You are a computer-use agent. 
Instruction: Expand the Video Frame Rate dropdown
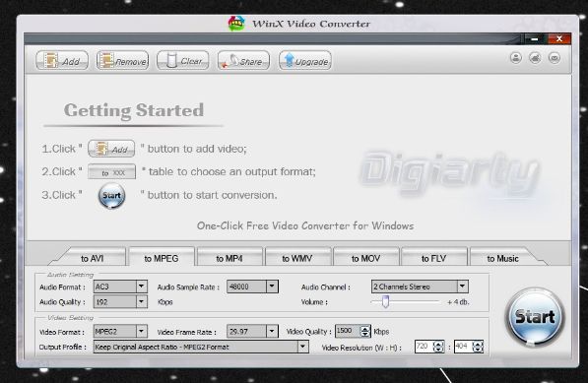coord(252,331)
